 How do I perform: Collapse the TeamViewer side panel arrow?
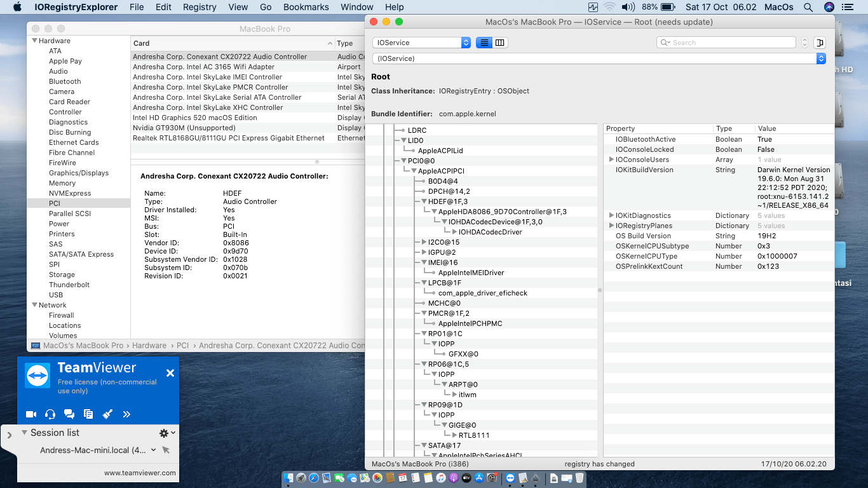click(10, 435)
